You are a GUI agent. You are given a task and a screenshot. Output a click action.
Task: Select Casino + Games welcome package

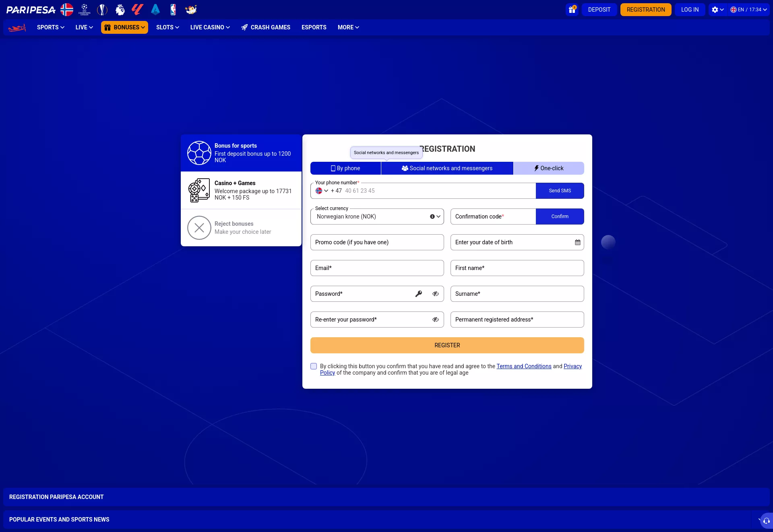point(241,190)
